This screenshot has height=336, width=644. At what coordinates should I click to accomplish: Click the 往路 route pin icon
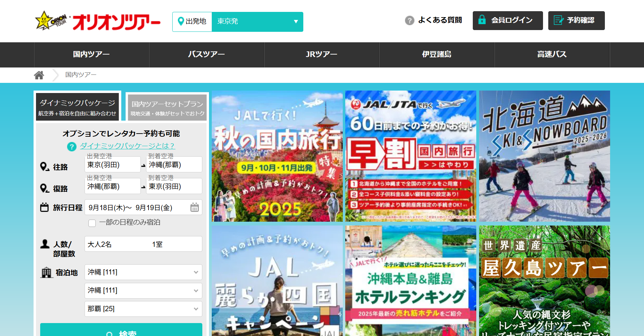click(x=44, y=167)
